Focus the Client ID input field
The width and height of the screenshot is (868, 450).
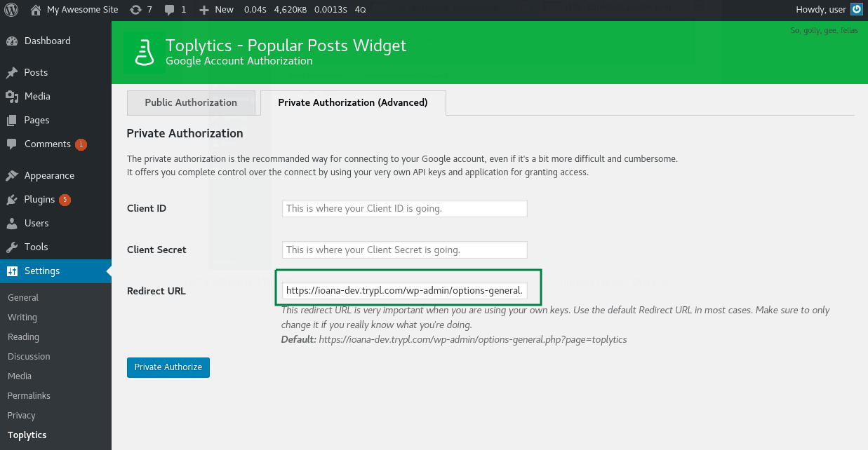(x=405, y=208)
